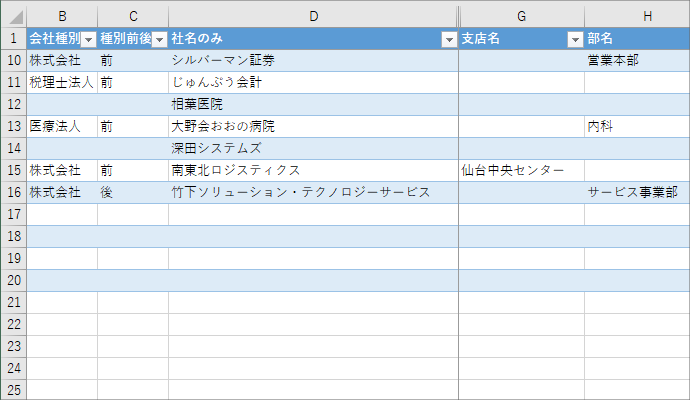Select the 前 cell in row 10
This screenshot has width=690, height=400.
coord(133,61)
